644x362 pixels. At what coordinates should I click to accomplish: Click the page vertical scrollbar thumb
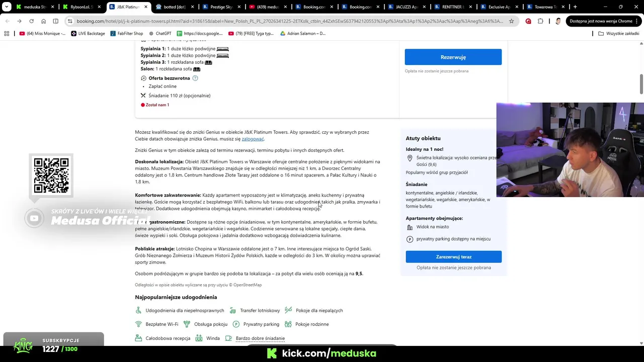click(x=641, y=83)
